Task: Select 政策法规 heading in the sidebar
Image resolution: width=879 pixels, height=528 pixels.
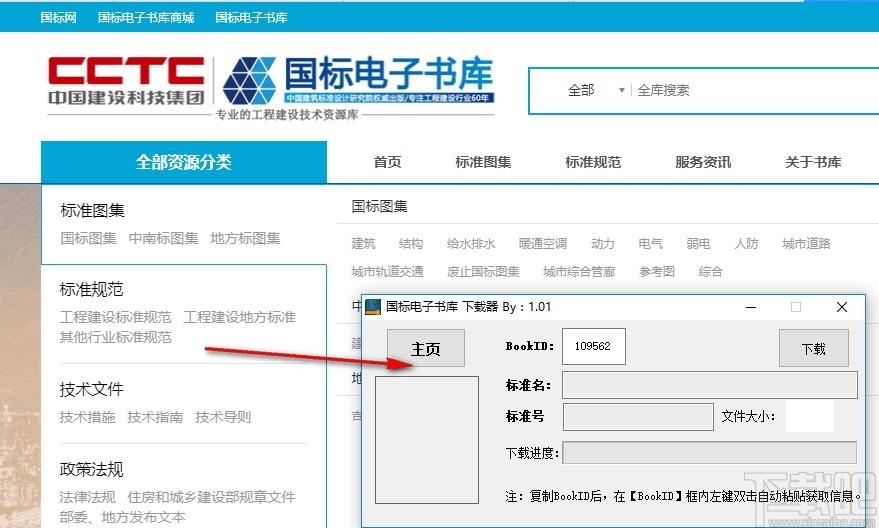Action: 91,469
